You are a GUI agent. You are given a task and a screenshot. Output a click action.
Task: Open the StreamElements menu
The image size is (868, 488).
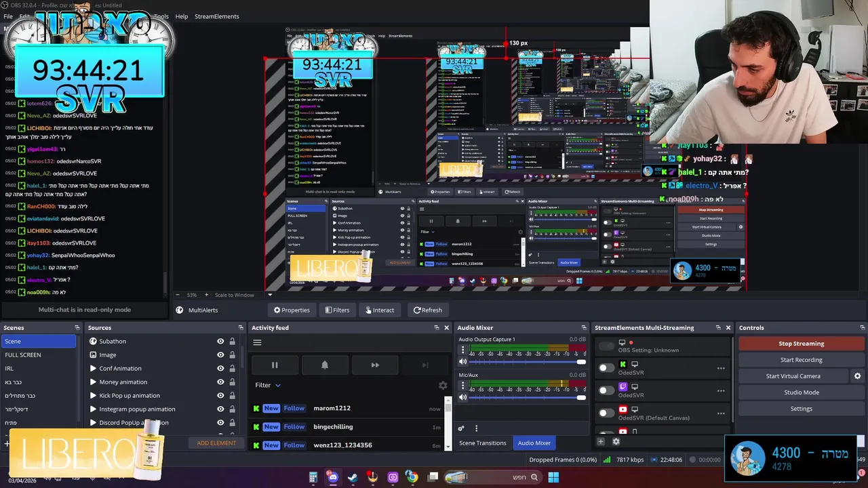coord(217,16)
